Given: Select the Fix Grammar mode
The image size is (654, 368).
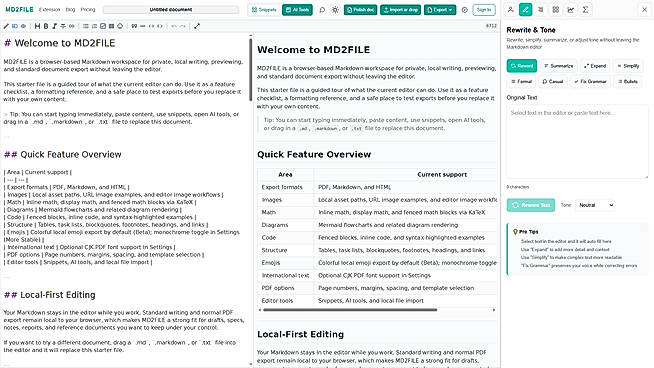Looking at the screenshot, I should coord(590,81).
